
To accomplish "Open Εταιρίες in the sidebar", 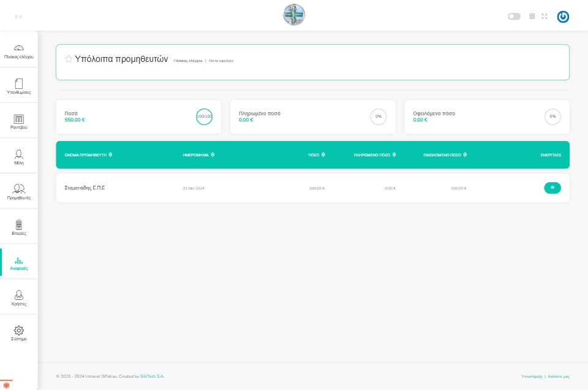I will pos(19,227).
